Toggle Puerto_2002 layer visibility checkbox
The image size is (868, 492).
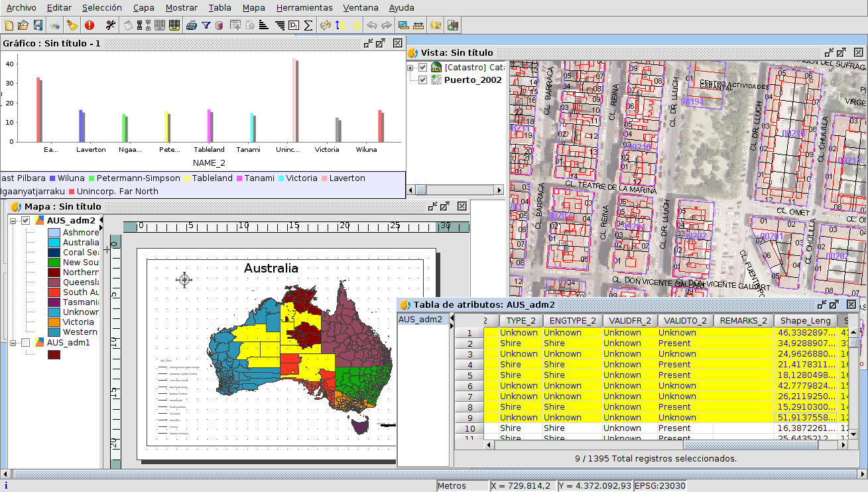click(x=422, y=80)
